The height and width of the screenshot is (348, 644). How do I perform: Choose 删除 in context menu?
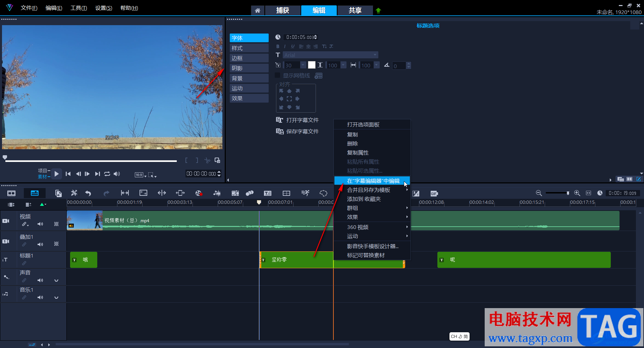(372, 143)
